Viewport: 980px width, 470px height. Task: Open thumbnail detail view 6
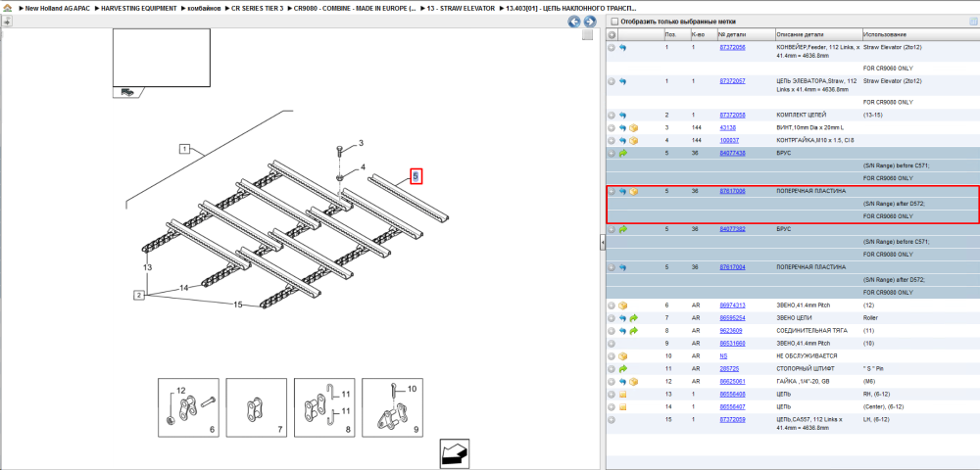click(188, 407)
